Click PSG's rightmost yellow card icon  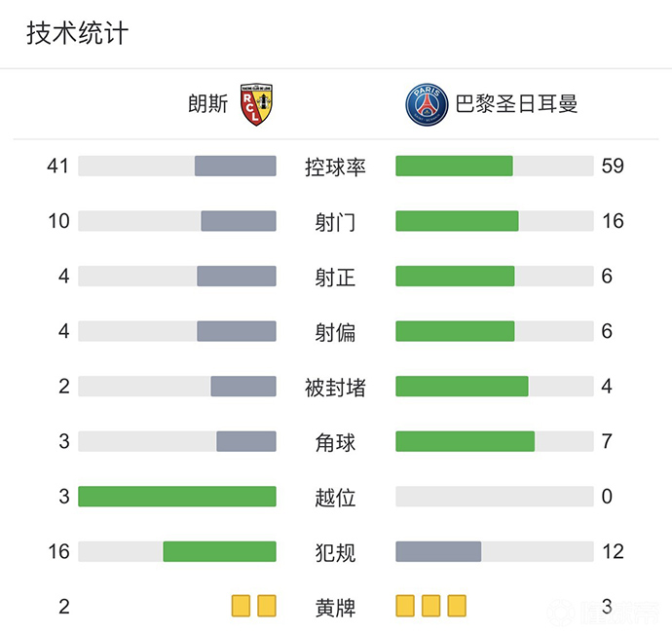(x=456, y=607)
